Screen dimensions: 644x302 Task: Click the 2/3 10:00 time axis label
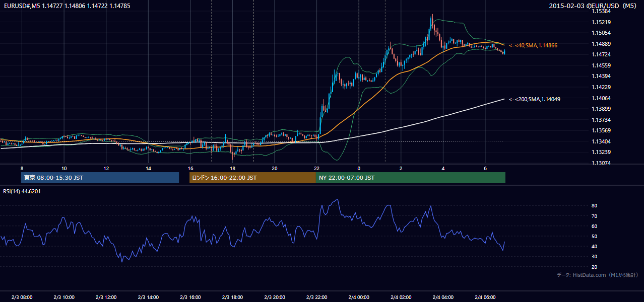(64, 297)
